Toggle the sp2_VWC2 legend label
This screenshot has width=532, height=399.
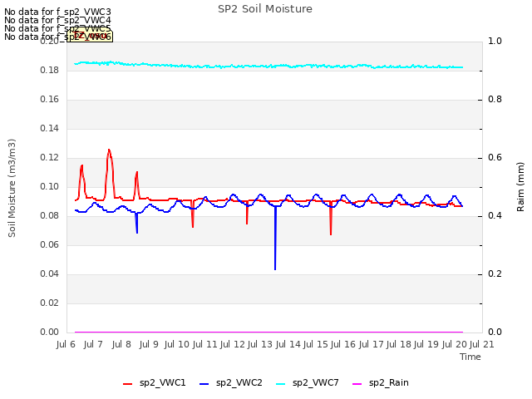coord(239,382)
